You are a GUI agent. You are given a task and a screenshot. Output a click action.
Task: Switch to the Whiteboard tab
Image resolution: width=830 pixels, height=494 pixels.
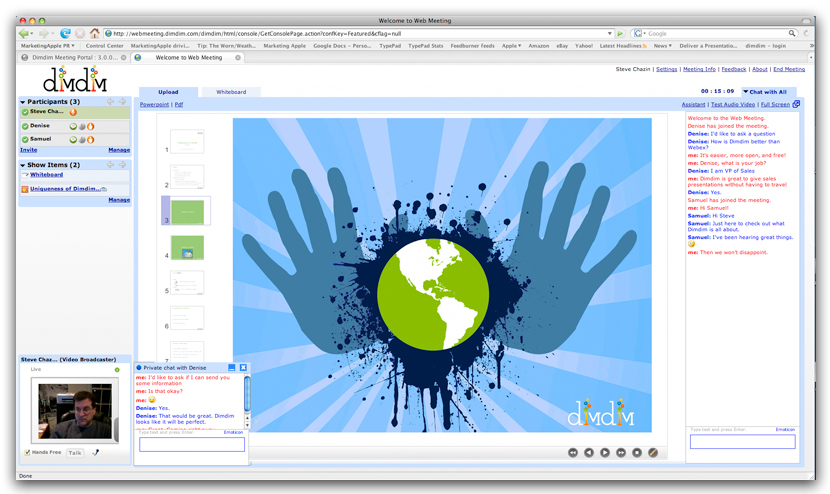(231, 92)
